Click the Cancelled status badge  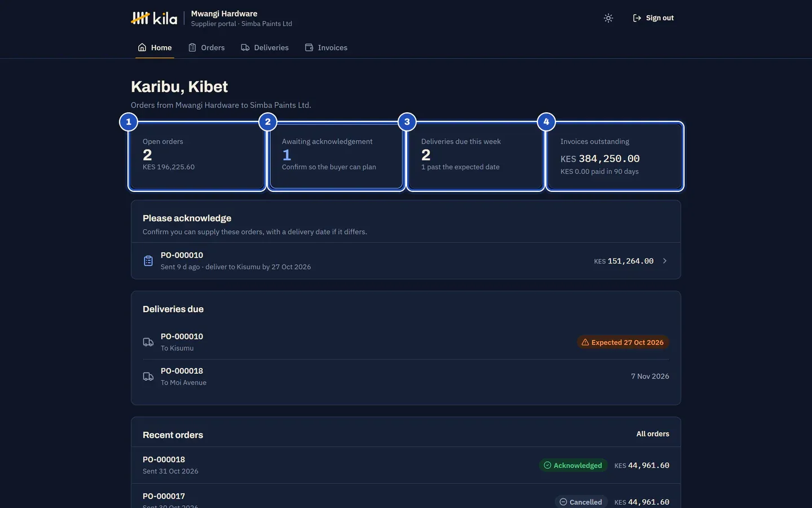point(581,502)
